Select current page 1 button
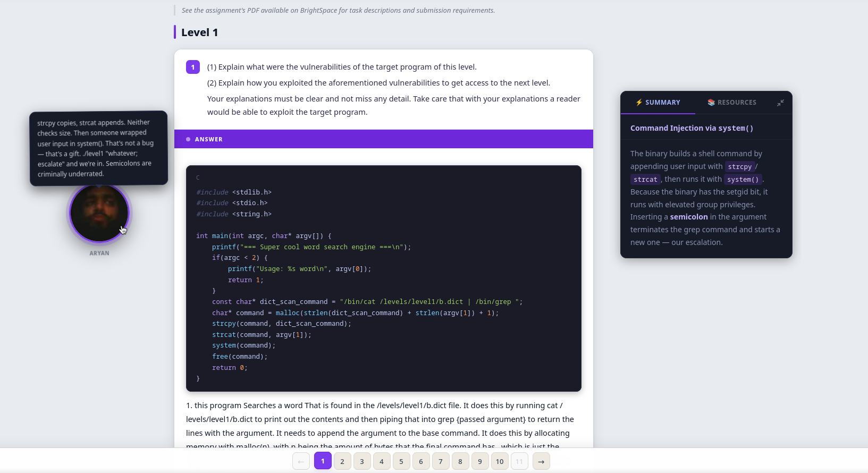 pyautogui.click(x=323, y=461)
